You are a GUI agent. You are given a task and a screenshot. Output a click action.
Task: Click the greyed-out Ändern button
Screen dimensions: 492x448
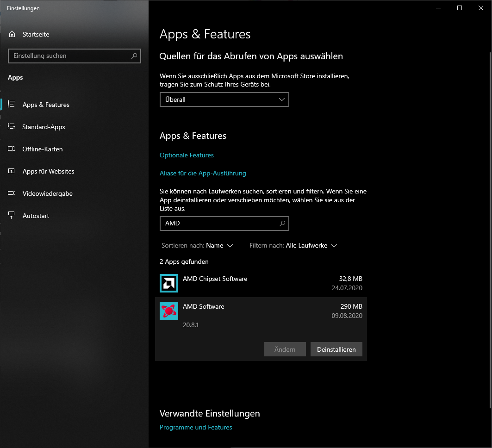285,349
